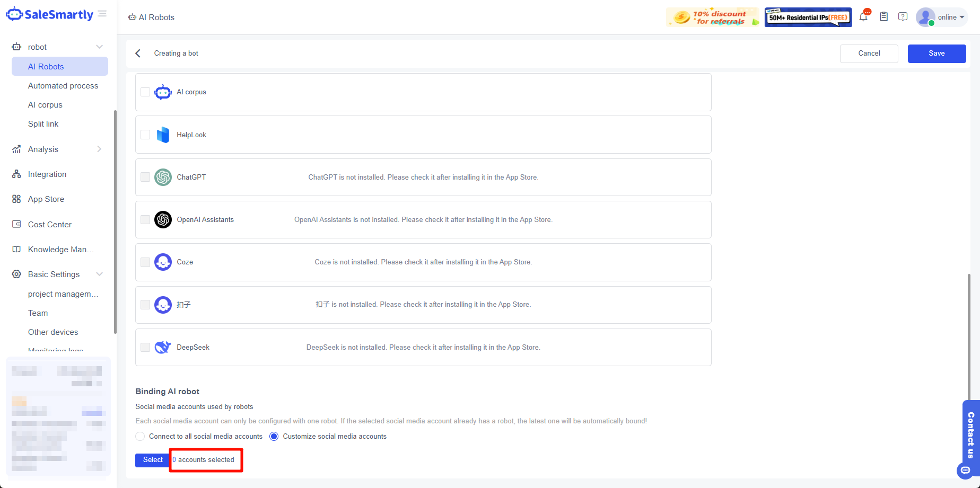Viewport: 980px width, 488px height.
Task: Click the Cancel button
Action: coord(869,54)
